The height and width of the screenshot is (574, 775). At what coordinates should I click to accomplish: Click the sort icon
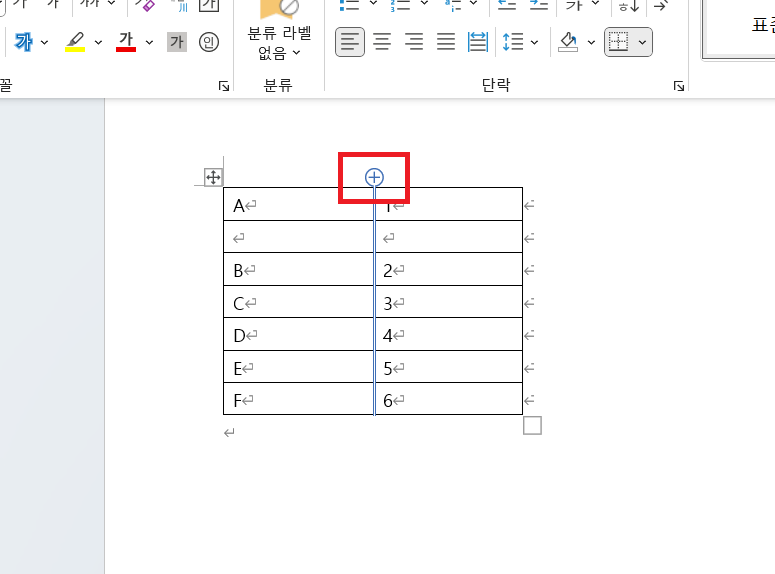click(629, 5)
